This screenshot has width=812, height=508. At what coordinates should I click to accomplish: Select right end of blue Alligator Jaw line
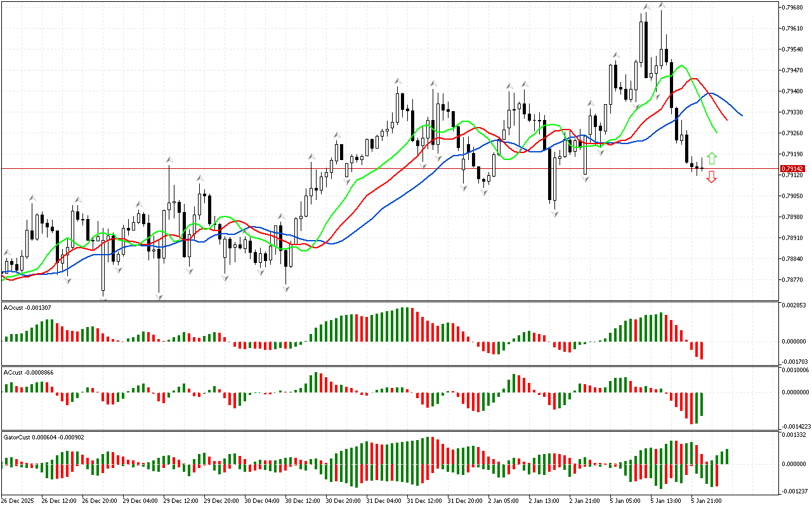[742, 115]
